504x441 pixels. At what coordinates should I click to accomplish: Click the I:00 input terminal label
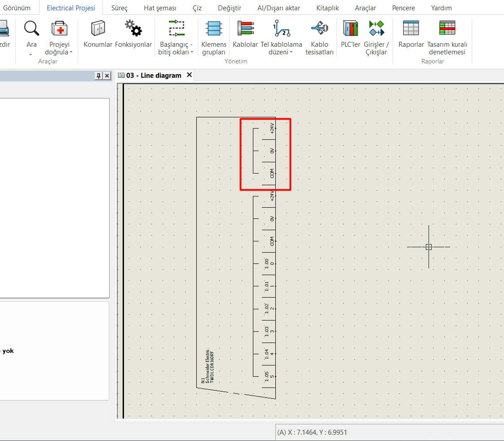(x=266, y=263)
